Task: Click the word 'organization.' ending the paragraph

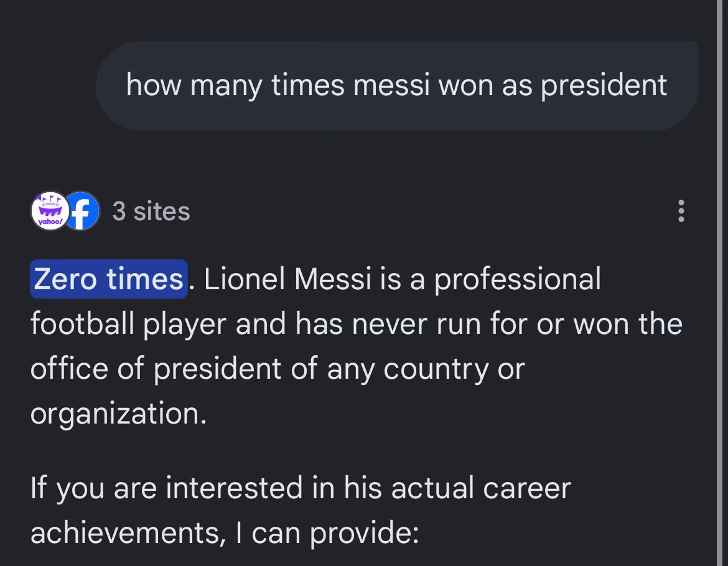Action: point(118,414)
